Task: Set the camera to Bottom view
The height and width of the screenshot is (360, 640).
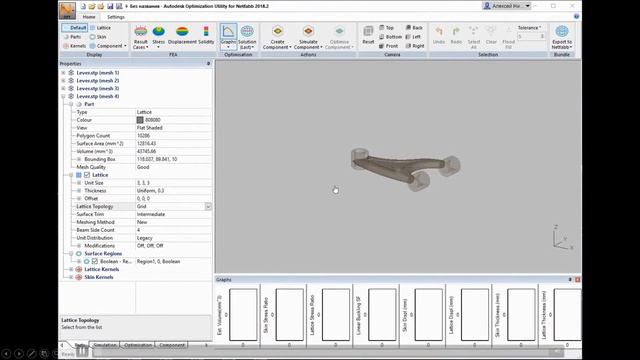Action: tap(390, 37)
